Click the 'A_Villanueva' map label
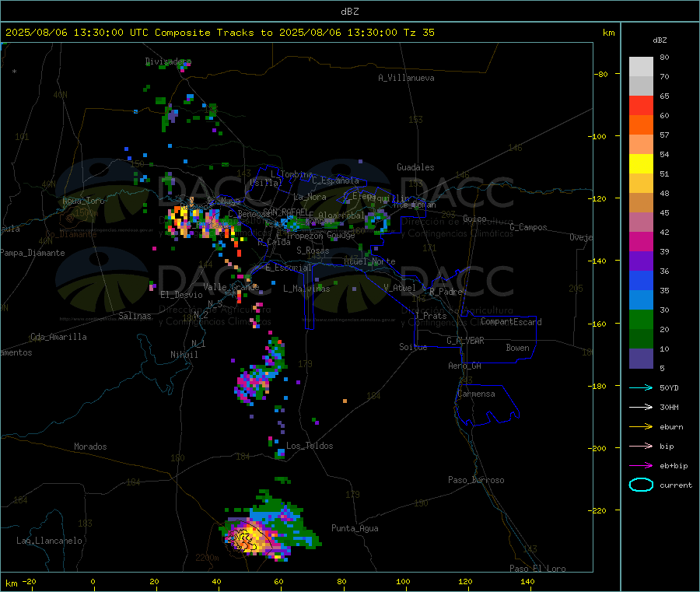Viewport: 700px width, 592px height. pyautogui.click(x=406, y=78)
